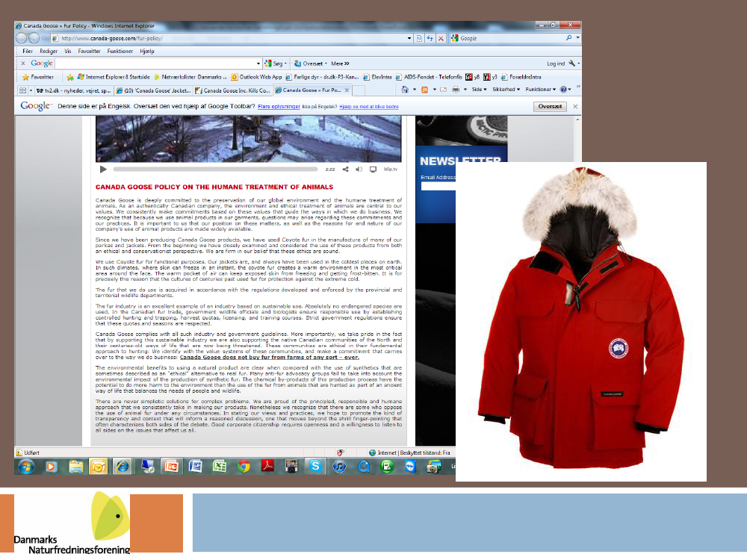Viewport: 747px width, 560px height.
Task: Open Outlook mail from the taskbar
Action: pyautogui.click(x=98, y=467)
